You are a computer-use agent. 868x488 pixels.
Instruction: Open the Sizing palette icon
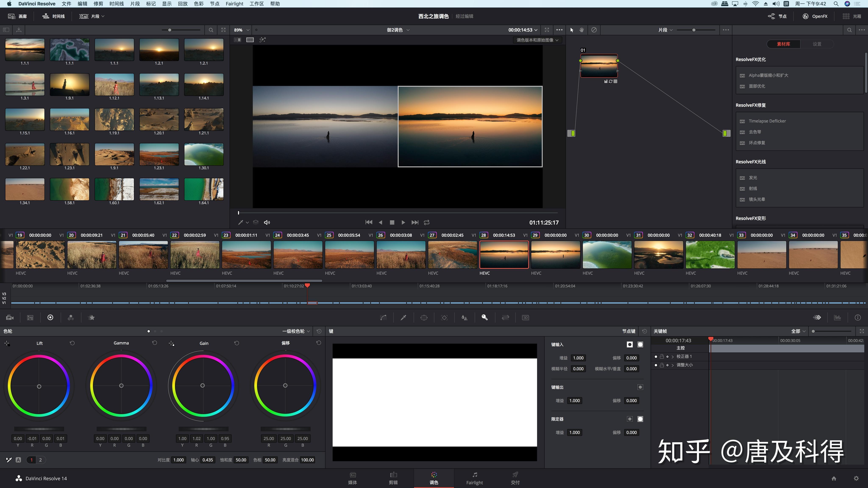pyautogui.click(x=505, y=317)
